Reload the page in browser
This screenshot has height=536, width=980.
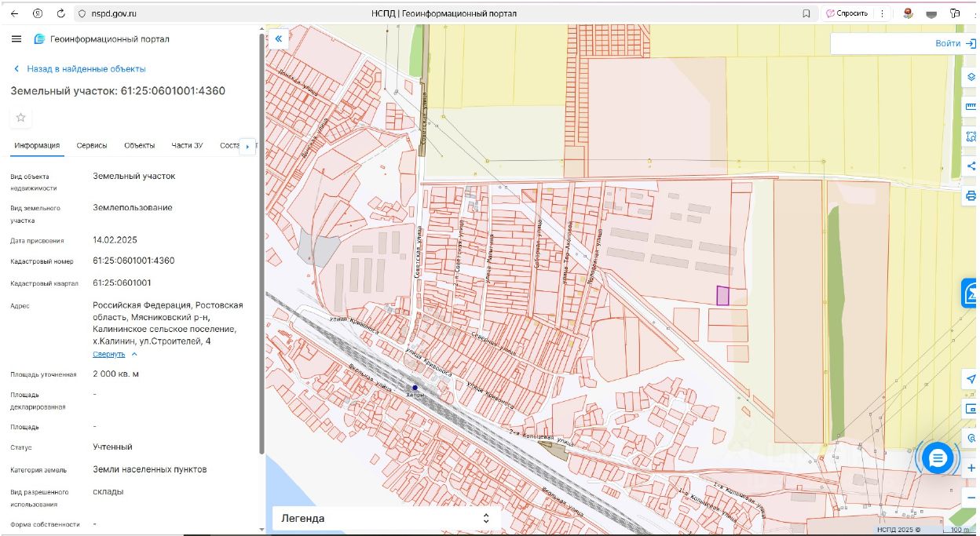point(61,13)
